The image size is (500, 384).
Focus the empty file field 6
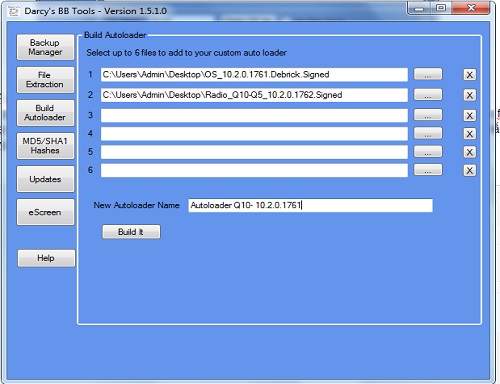tap(254, 171)
